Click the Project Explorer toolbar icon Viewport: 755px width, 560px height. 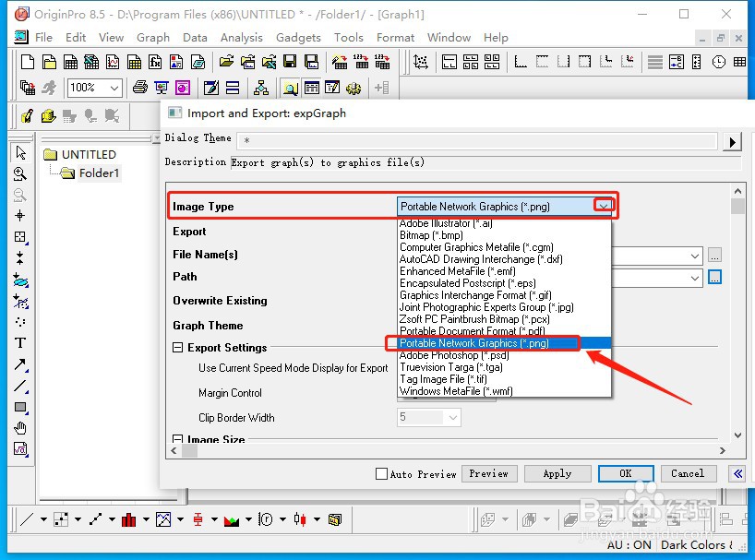pyautogui.click(x=290, y=88)
